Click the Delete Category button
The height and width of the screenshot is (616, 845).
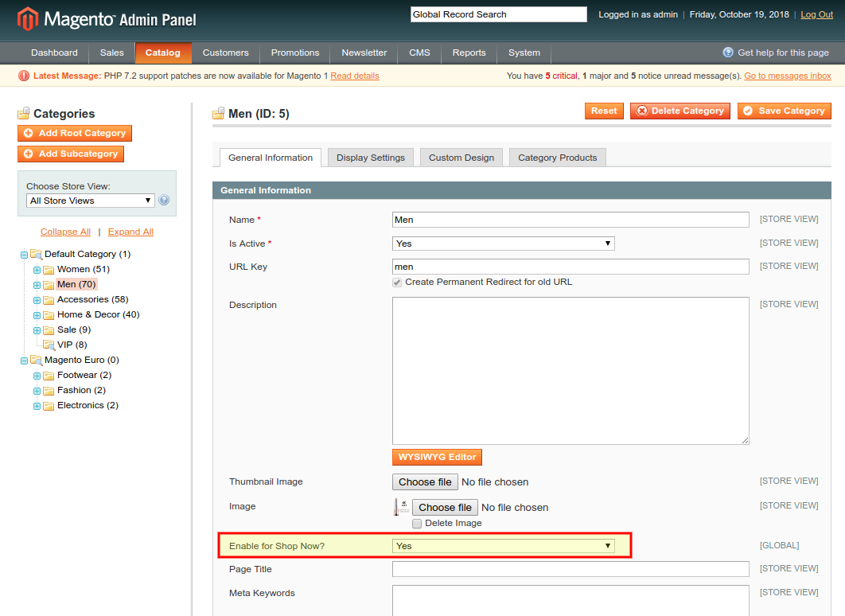[680, 111]
